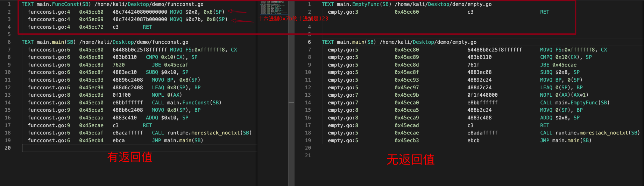Click line number 21 in the right editor
Image resolution: width=644 pixels, height=186 pixels.
(x=308, y=156)
